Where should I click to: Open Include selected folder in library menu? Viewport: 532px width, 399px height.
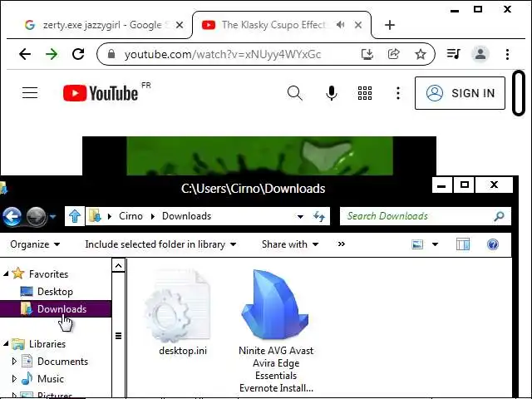[x=160, y=244]
